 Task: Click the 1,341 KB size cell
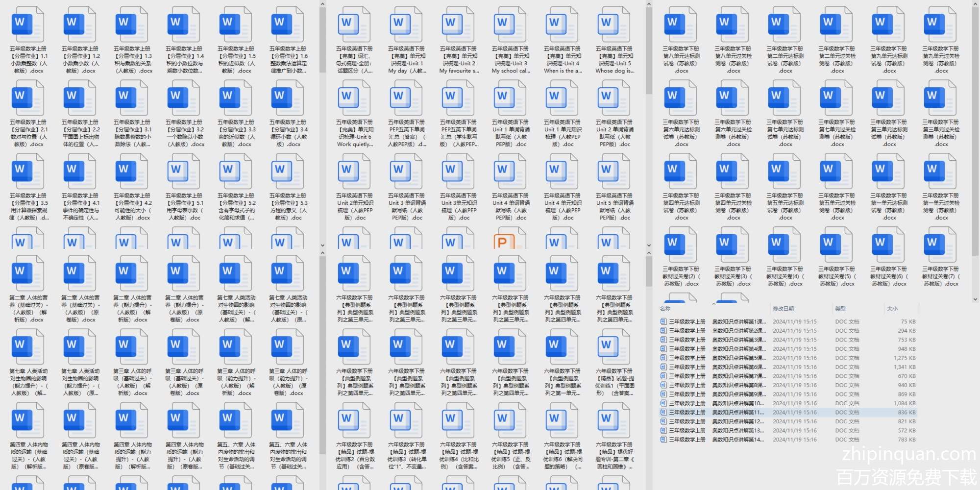coord(904,367)
